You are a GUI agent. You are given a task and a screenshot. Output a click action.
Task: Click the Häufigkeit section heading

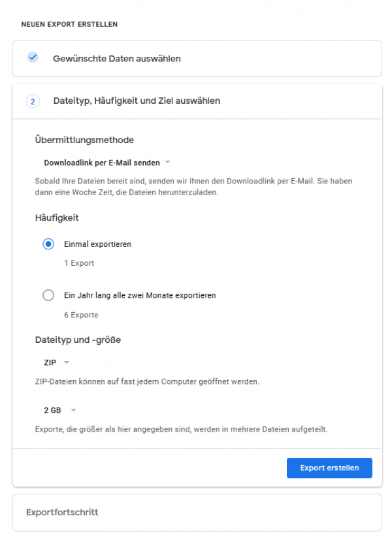tap(57, 217)
